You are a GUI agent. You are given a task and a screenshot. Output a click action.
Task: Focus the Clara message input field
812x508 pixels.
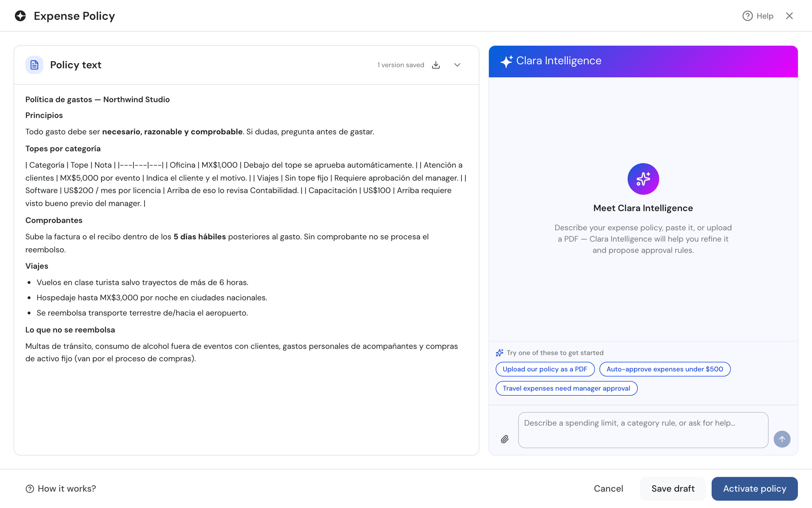click(x=643, y=430)
